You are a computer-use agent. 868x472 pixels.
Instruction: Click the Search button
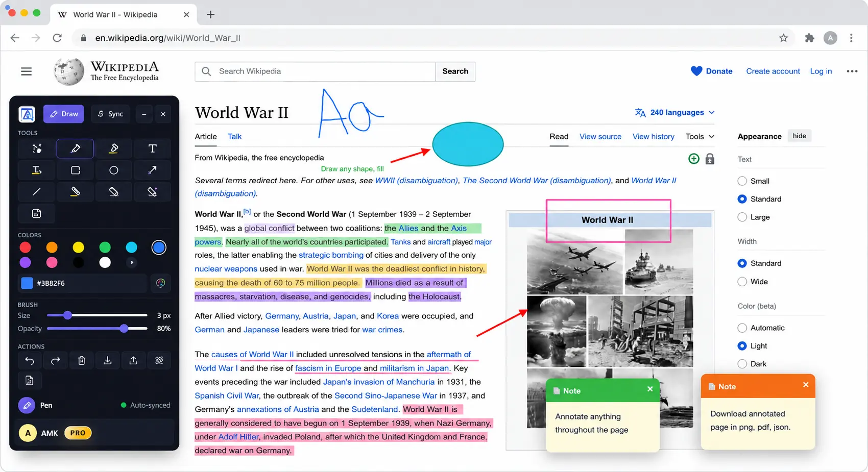click(455, 71)
